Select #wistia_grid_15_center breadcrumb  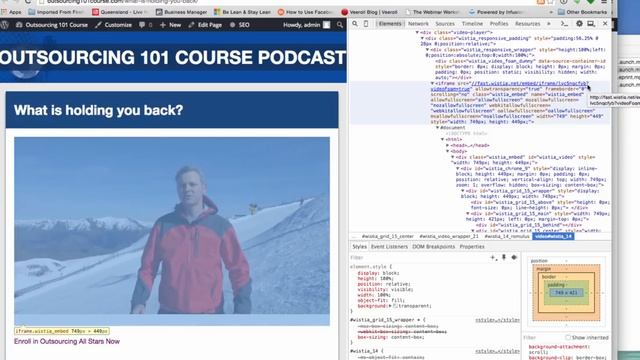(x=388, y=236)
